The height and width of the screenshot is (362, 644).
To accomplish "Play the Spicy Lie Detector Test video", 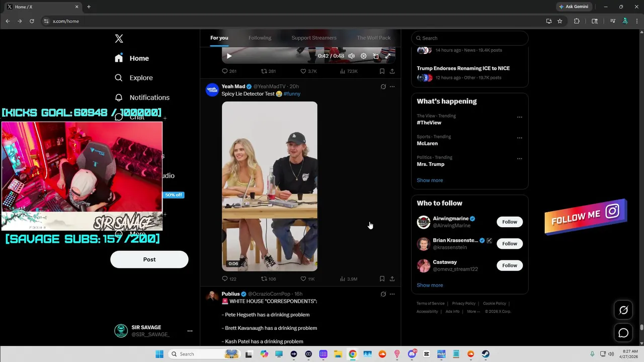I will click(270, 186).
